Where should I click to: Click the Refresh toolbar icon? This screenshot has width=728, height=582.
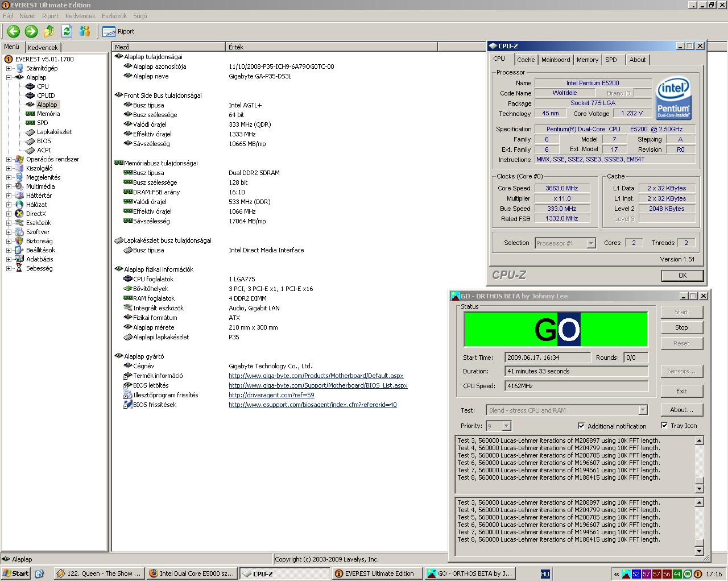(67, 31)
